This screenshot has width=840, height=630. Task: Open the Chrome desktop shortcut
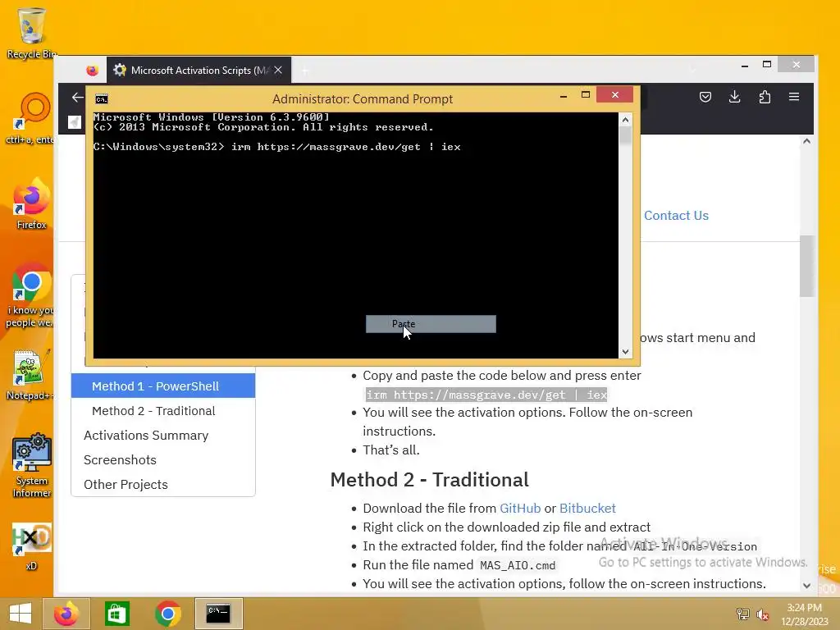point(31,294)
